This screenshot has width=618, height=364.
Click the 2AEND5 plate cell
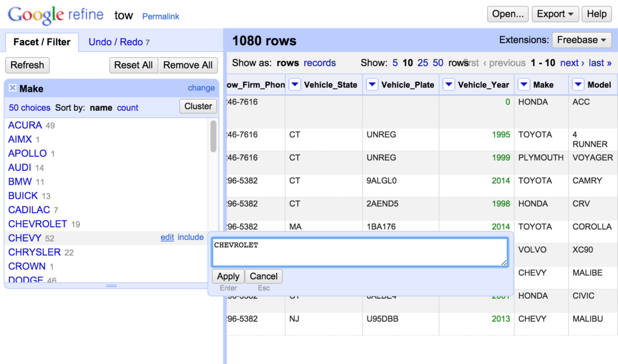point(382,204)
